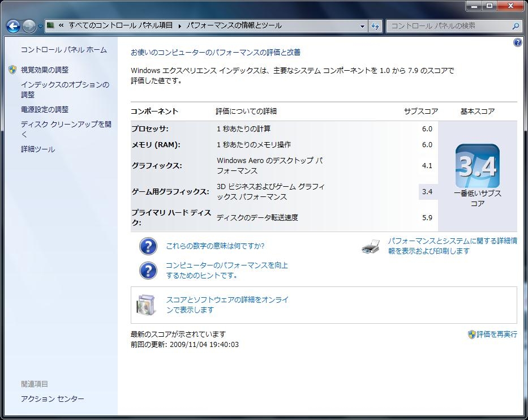Click the コンポーネント column header
The image size is (528, 420).
154,111
